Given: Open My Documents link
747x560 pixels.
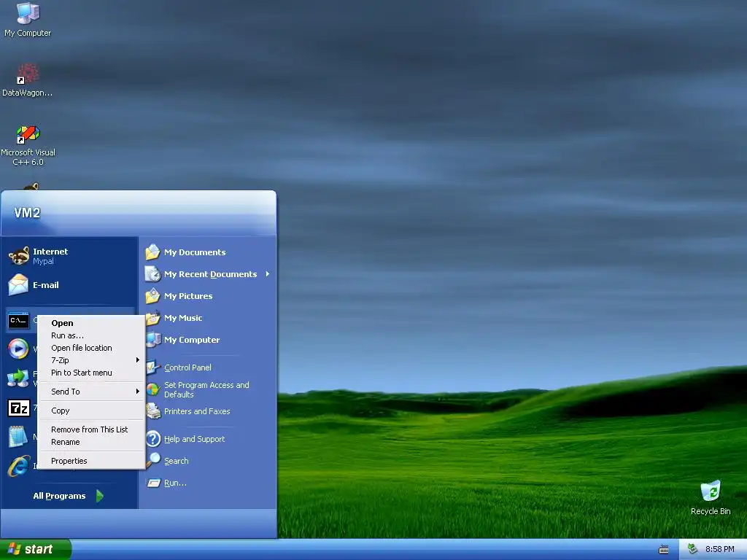Looking at the screenshot, I should (x=195, y=252).
